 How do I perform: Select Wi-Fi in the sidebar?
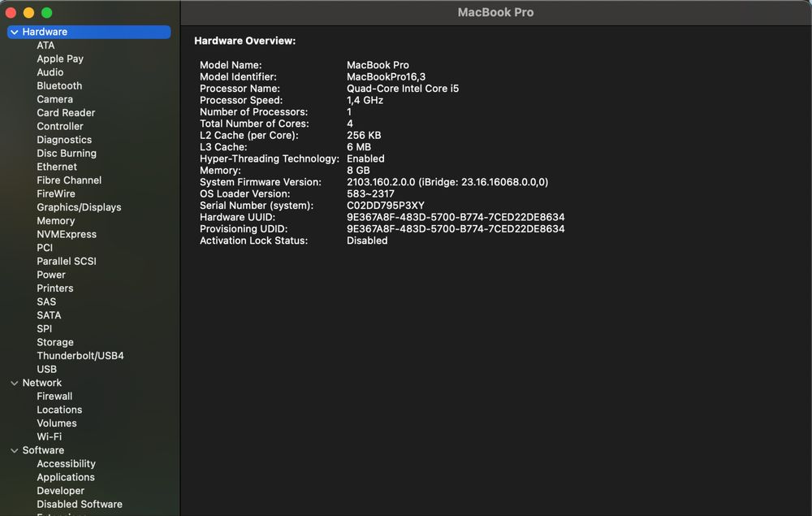(50, 436)
